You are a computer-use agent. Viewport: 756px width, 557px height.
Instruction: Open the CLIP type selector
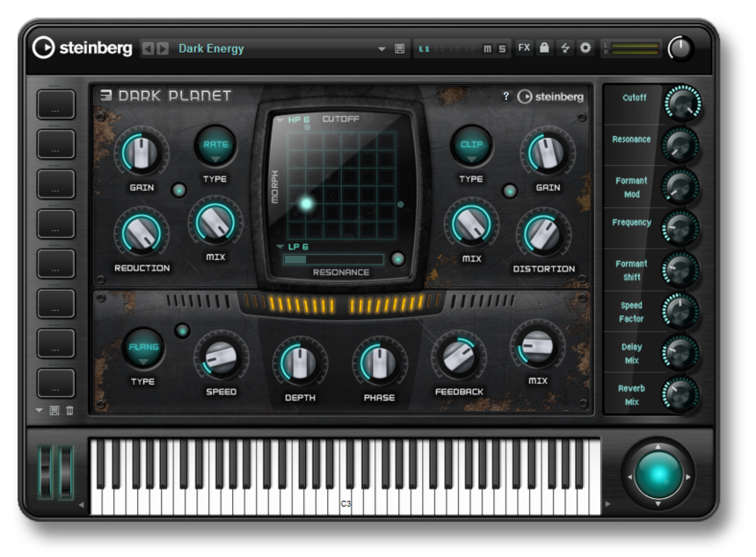click(x=471, y=145)
